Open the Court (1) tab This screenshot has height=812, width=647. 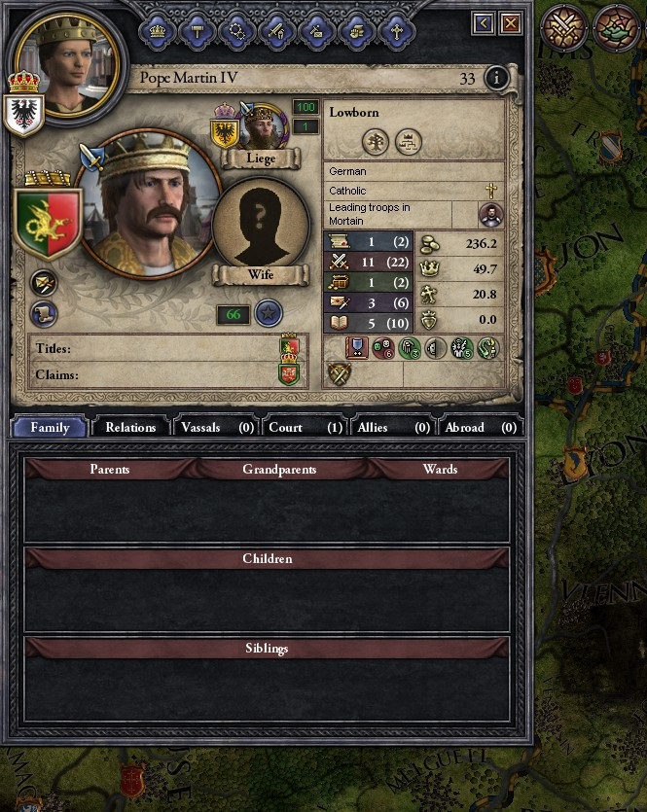[x=306, y=427]
